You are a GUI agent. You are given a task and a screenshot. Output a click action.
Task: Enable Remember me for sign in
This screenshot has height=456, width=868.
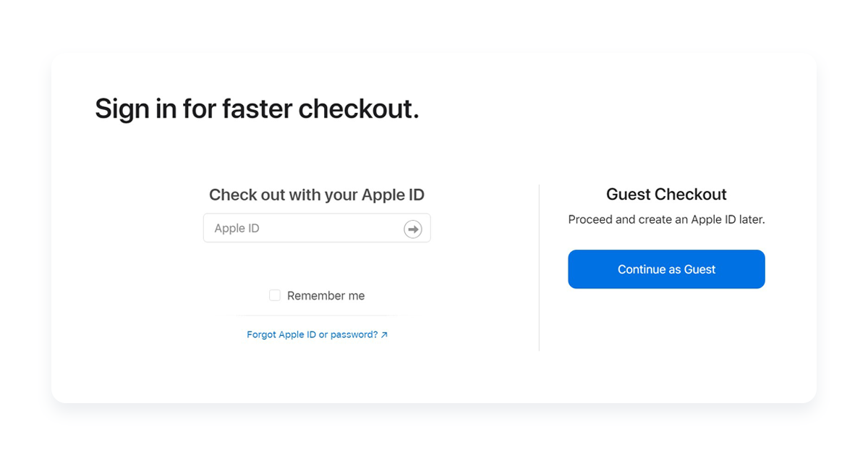(x=275, y=295)
